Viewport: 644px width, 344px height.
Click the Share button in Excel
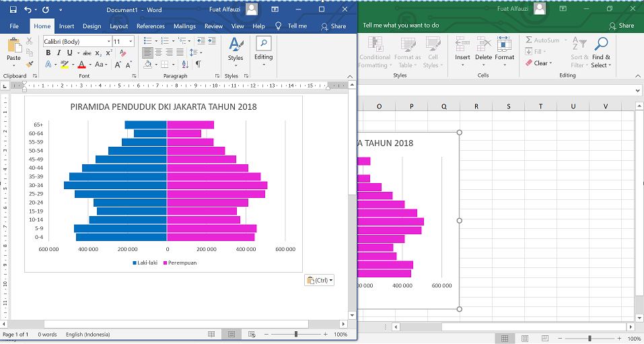click(621, 26)
